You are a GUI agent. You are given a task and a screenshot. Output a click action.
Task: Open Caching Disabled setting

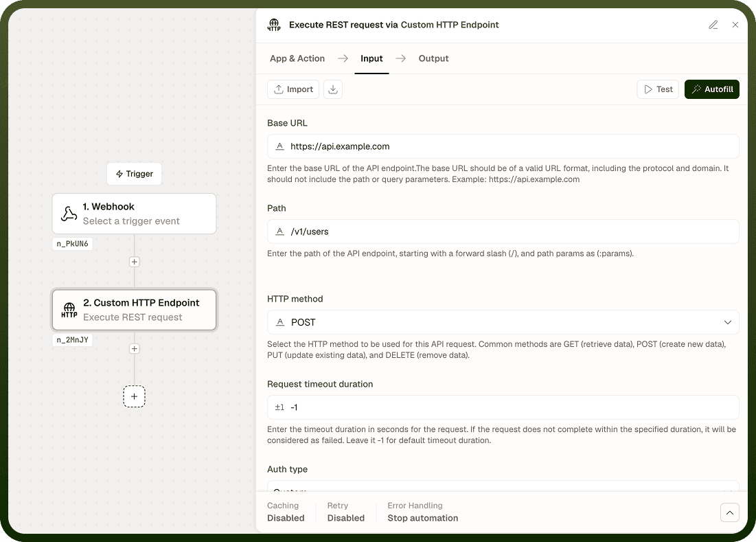tap(286, 512)
